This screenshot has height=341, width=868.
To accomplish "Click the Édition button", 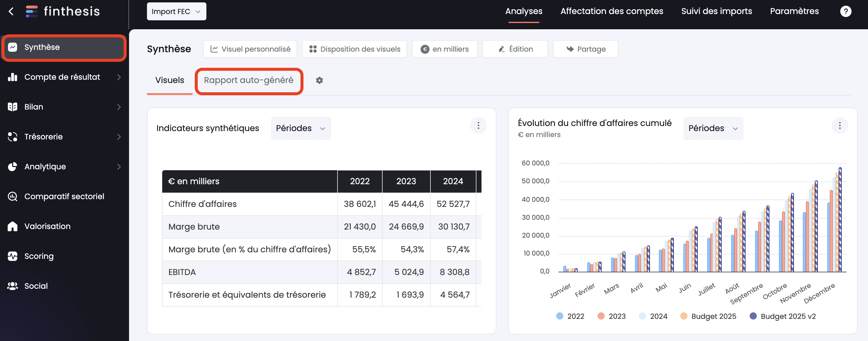I will pyautogui.click(x=515, y=49).
